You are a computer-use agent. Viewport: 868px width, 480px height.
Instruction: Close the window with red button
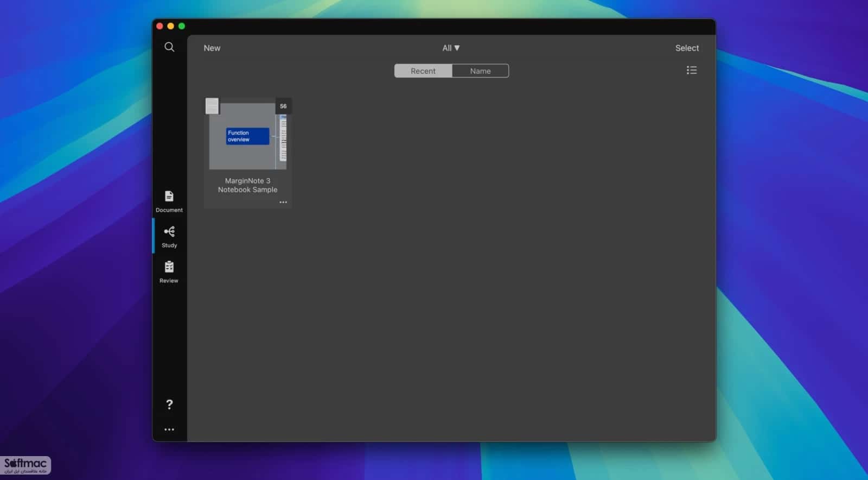(x=159, y=26)
